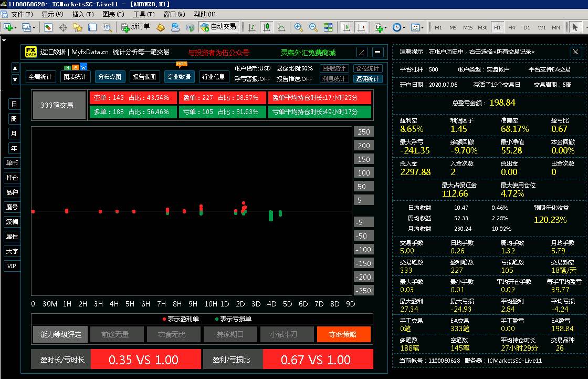Switch chart to line chart style
The height and width of the screenshot is (379, 588).
point(281,27)
